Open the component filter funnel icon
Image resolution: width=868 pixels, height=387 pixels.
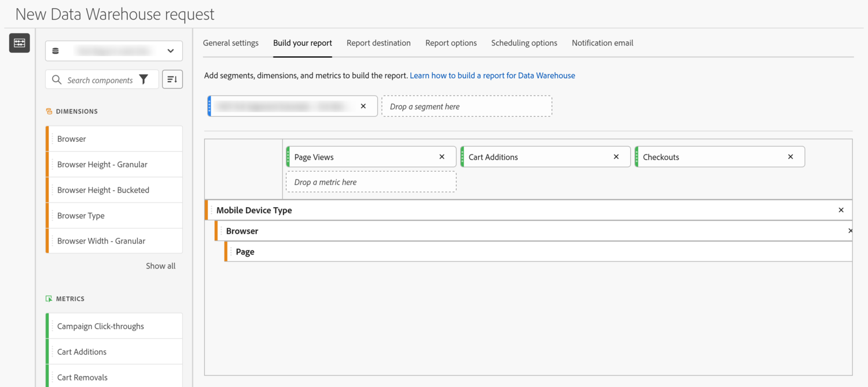144,80
